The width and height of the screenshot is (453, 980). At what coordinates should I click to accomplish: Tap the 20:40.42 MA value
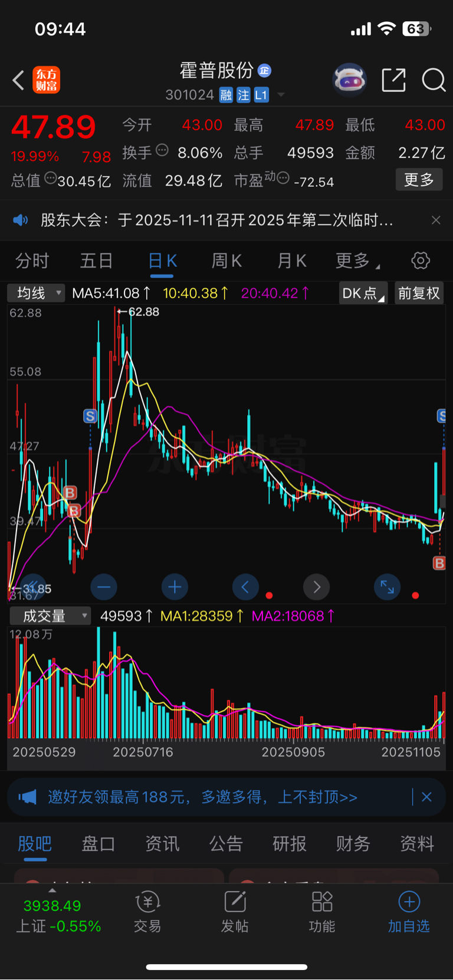point(275,293)
